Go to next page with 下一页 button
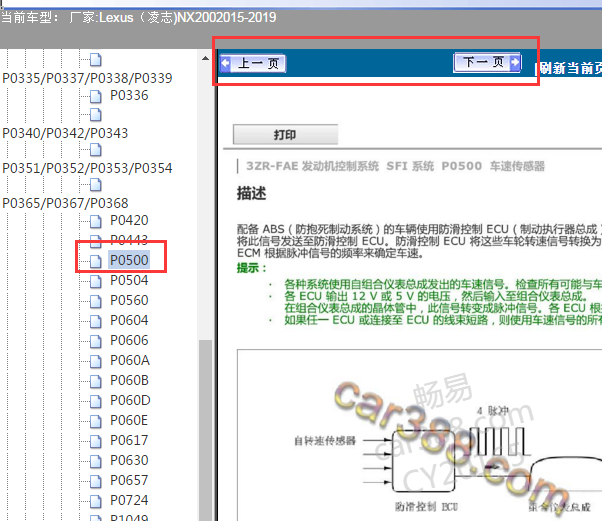 point(487,62)
